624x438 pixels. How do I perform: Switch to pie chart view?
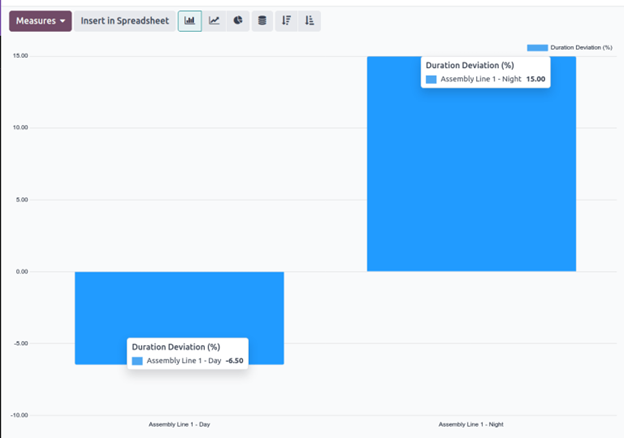pos(238,21)
